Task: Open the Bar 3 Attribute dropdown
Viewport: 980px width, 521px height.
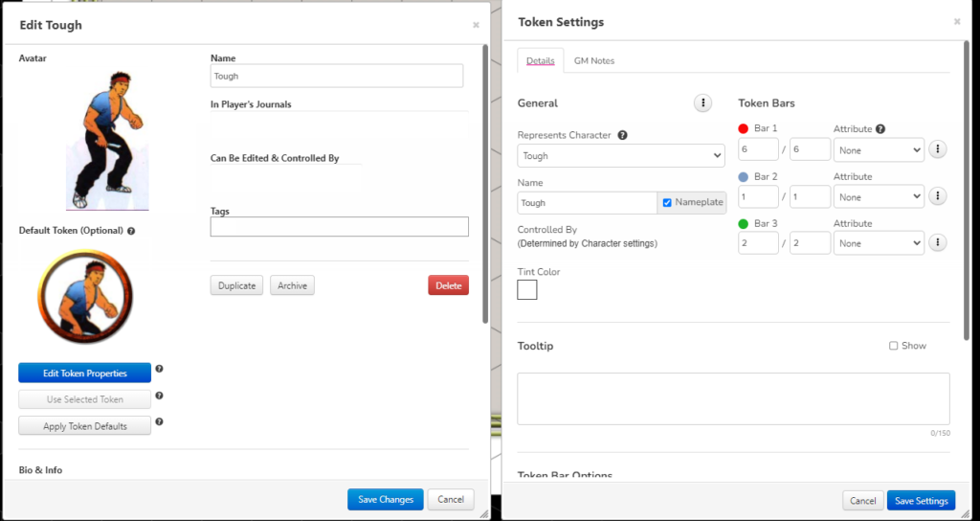Action: pyautogui.click(x=879, y=243)
